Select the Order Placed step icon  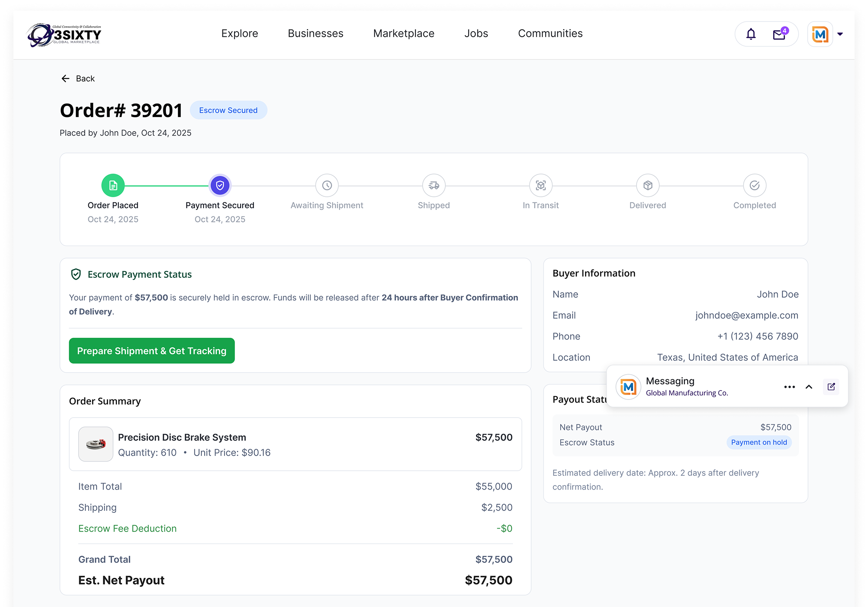pyautogui.click(x=113, y=185)
